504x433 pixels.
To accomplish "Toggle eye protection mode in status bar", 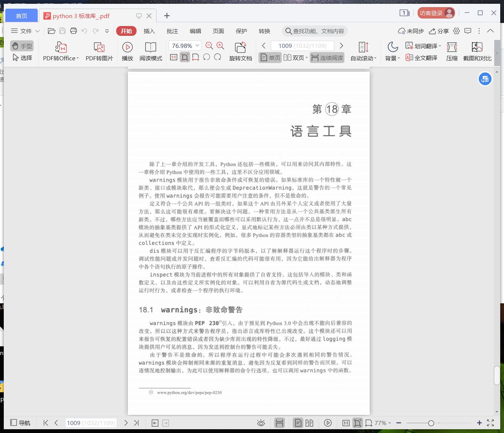I will [x=261, y=423].
